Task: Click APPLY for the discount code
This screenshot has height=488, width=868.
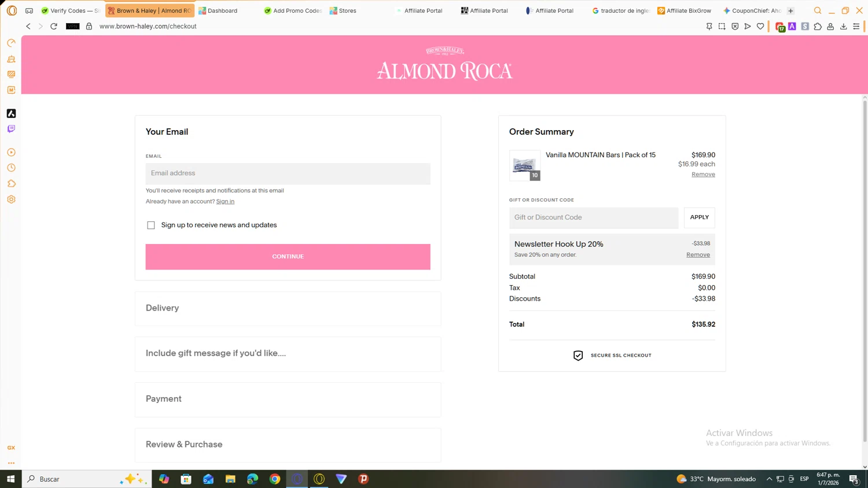Action: (699, 218)
